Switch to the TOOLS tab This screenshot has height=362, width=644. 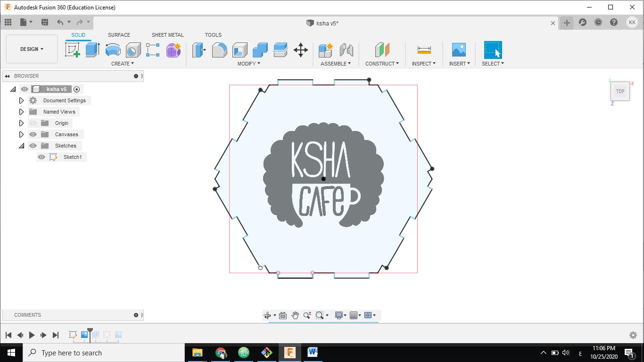[x=213, y=35]
